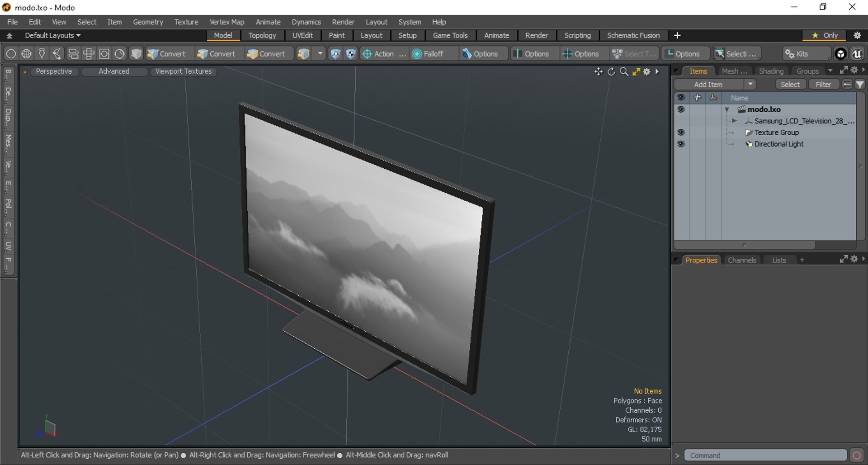The width and height of the screenshot is (868, 465).
Task: Hide the Directional Light item
Action: tap(681, 144)
